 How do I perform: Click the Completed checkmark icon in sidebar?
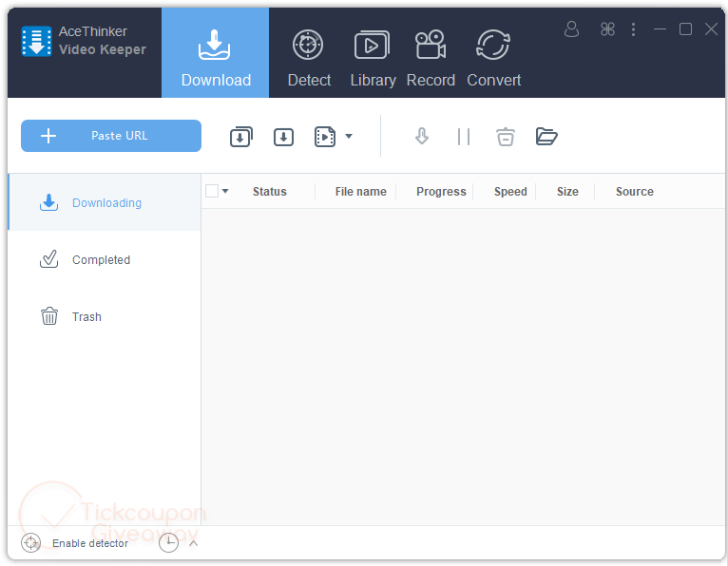[x=48, y=259]
